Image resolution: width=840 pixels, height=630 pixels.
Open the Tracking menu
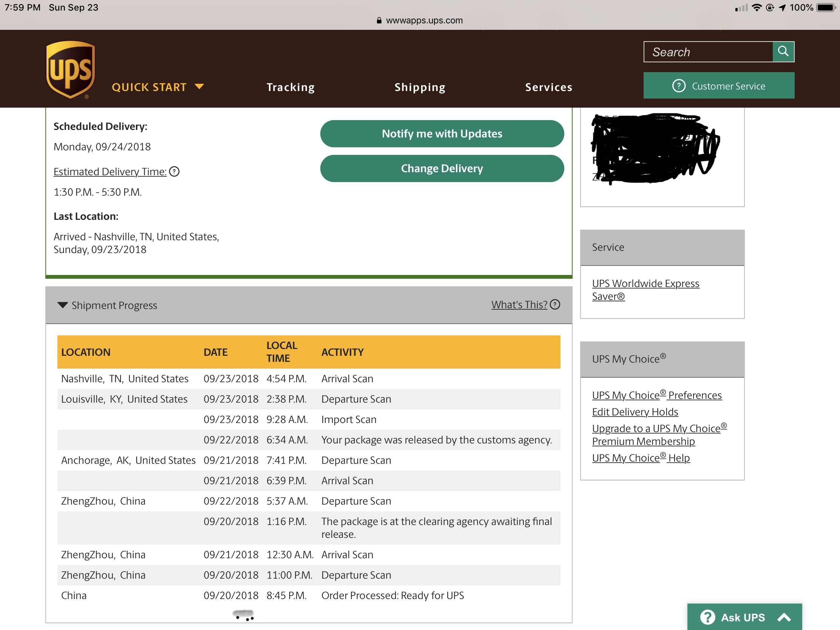tap(290, 87)
